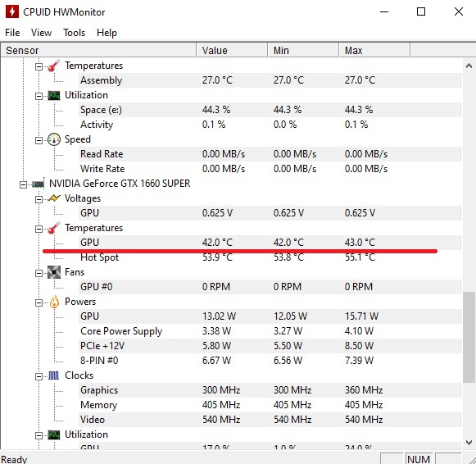Click the green graph icon beside the bottom Utilization group
This screenshot has height=464, width=476.
[54, 434]
